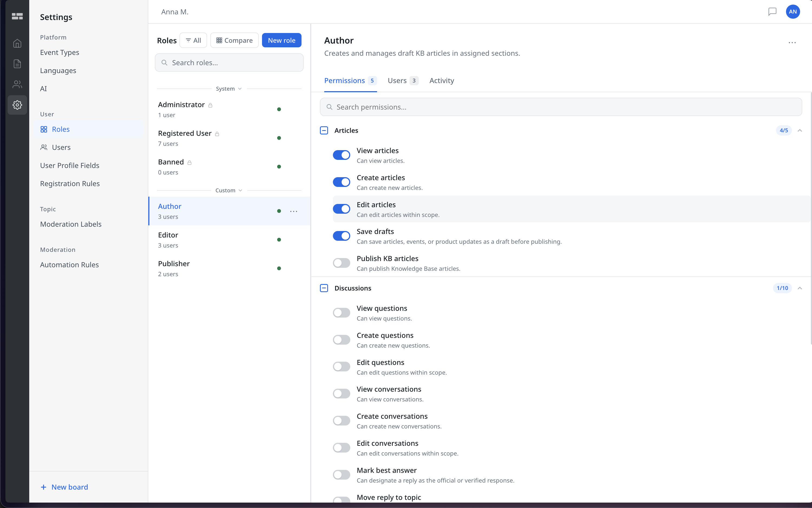812x508 pixels.
Task: Open the chat messages icon in the header
Action: (x=772, y=12)
